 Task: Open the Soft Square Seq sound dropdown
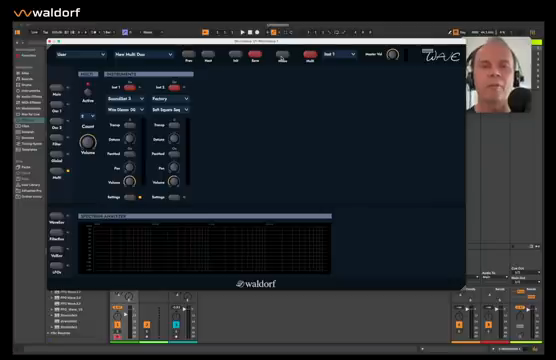tap(170, 110)
